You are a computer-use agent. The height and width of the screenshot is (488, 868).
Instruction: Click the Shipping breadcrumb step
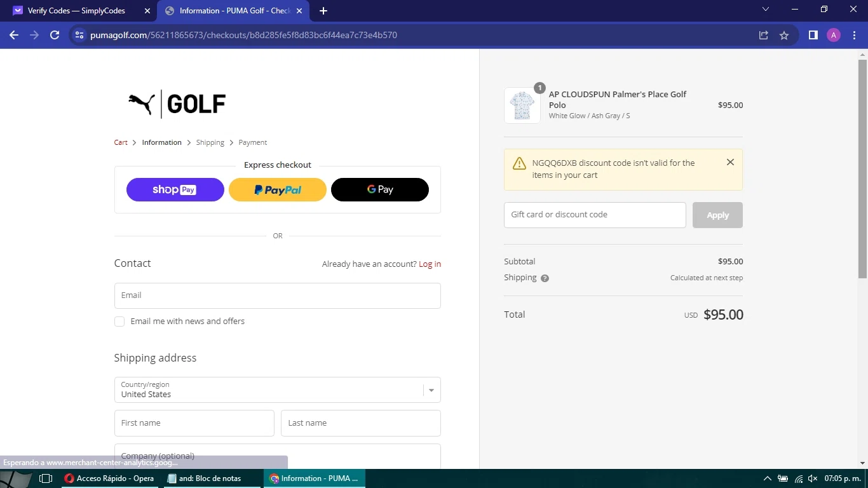pos(210,142)
